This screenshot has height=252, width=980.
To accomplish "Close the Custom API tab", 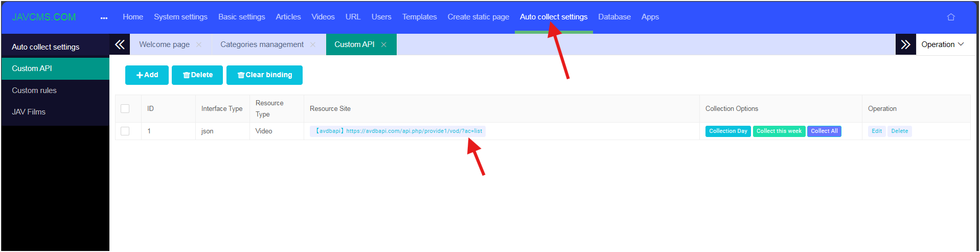I will [383, 45].
